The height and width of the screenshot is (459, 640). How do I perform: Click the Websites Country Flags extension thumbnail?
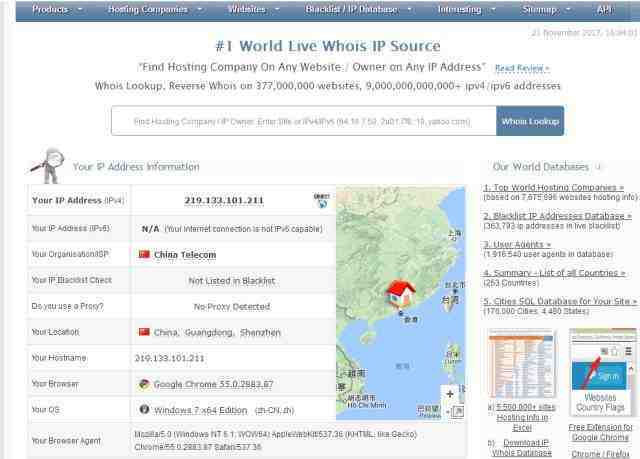click(x=603, y=373)
